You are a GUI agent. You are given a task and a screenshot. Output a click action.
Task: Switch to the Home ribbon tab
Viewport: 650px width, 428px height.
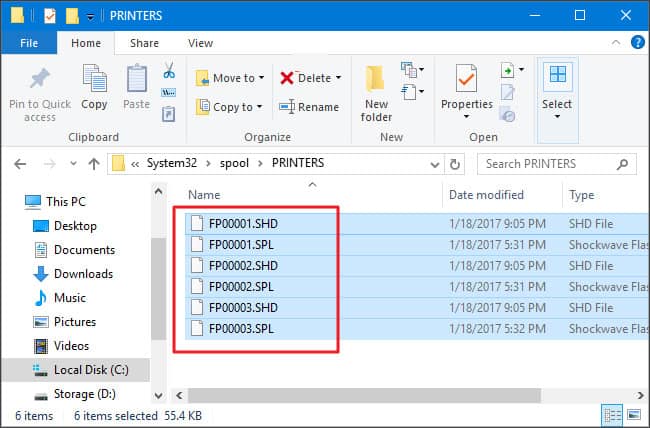click(86, 43)
